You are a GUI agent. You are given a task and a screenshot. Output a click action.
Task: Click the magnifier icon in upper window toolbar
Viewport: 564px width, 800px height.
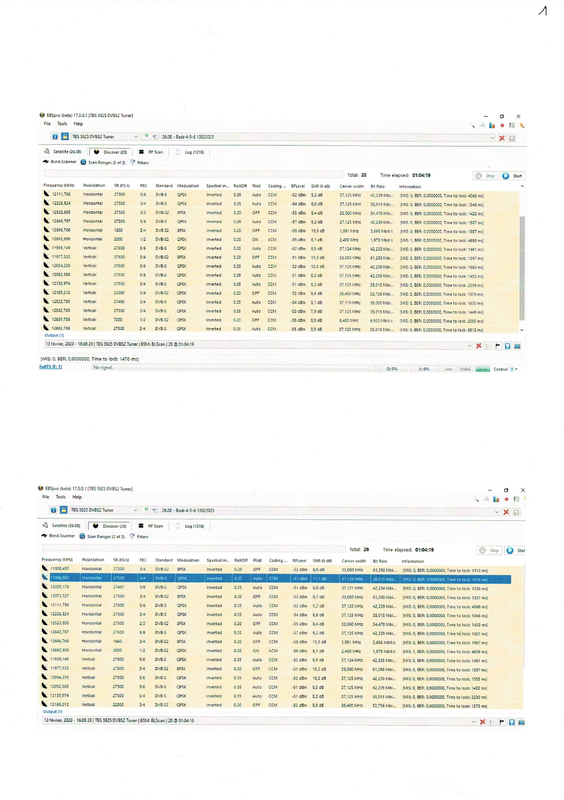pos(473,126)
